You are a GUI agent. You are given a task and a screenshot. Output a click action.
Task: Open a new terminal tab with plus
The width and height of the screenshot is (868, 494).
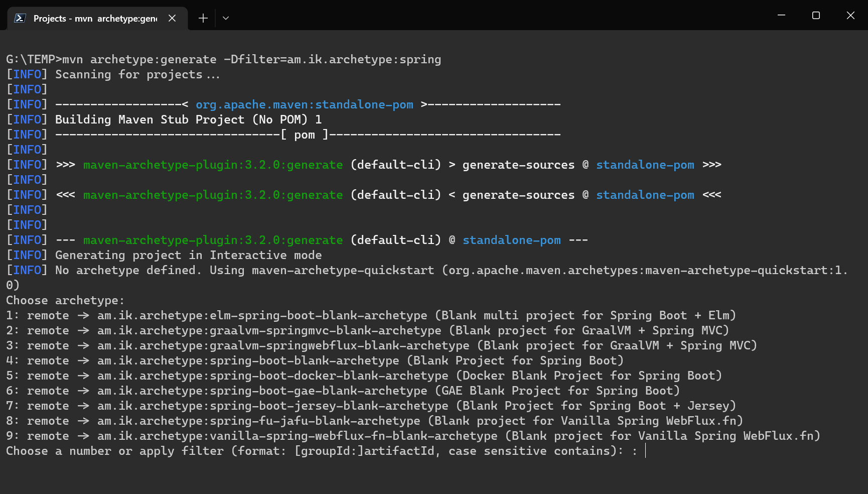(203, 18)
